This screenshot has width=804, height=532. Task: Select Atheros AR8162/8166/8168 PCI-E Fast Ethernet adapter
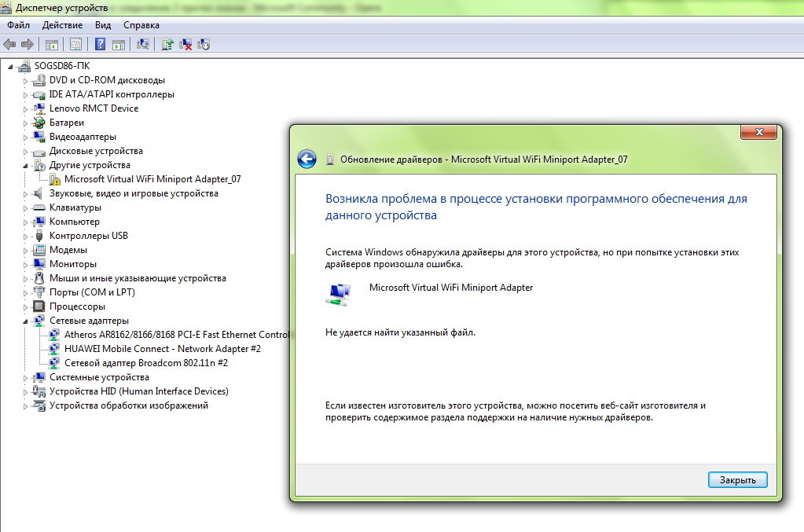(176, 335)
